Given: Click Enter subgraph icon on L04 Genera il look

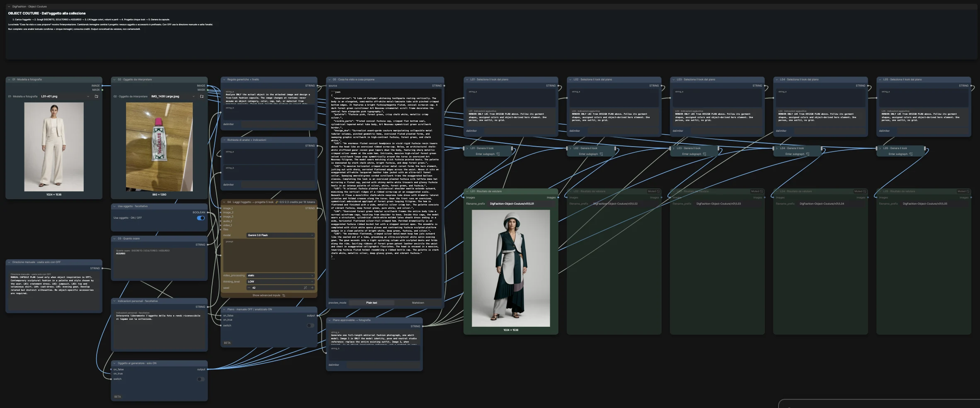Looking at the screenshot, I should pyautogui.click(x=808, y=154).
